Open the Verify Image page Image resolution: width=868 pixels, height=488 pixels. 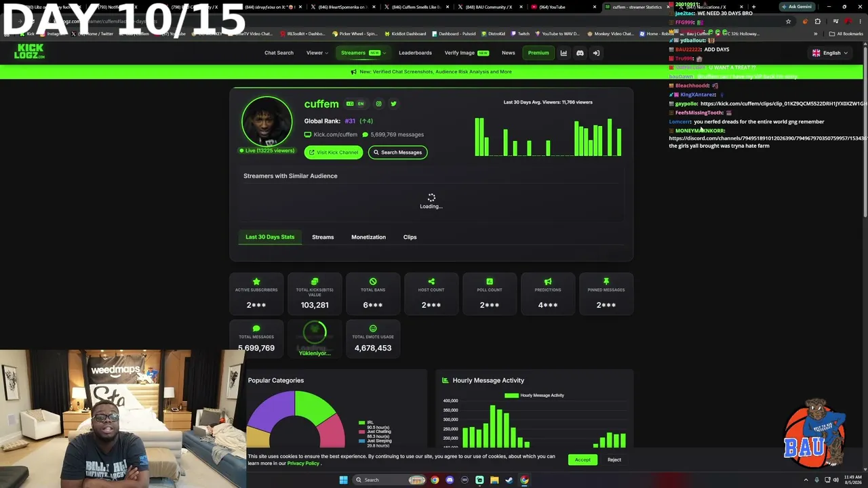467,53
